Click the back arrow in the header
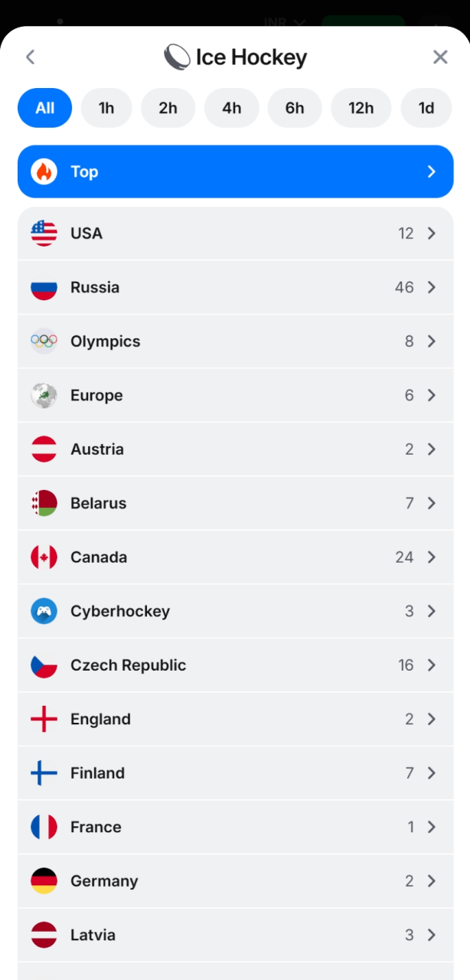Screen dimensions: 470x980 30,56
